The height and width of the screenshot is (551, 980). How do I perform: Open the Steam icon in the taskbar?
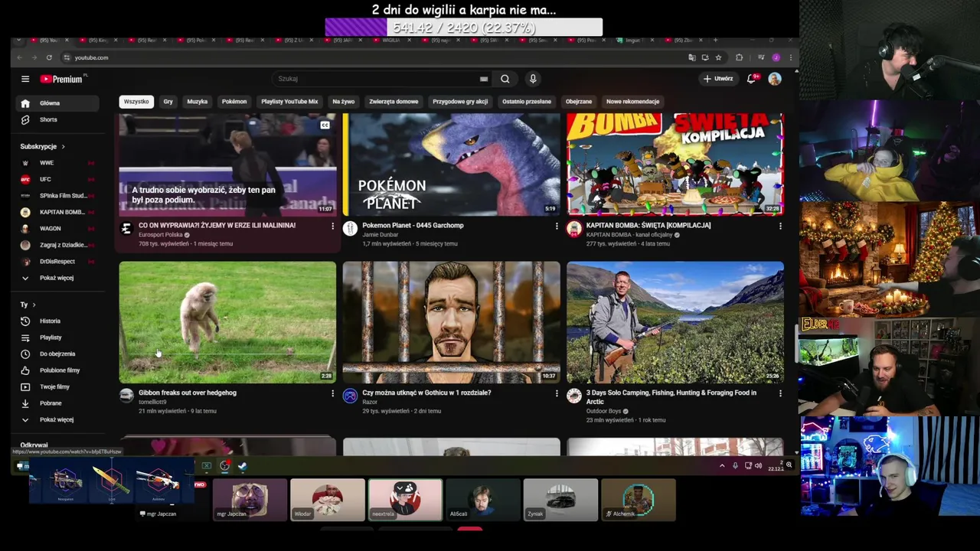point(242,465)
